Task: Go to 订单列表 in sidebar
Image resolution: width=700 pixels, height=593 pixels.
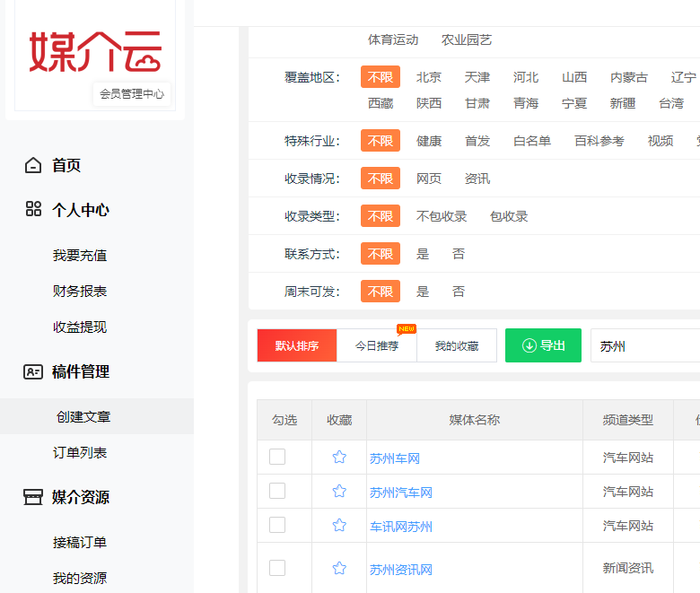Action: (x=80, y=453)
